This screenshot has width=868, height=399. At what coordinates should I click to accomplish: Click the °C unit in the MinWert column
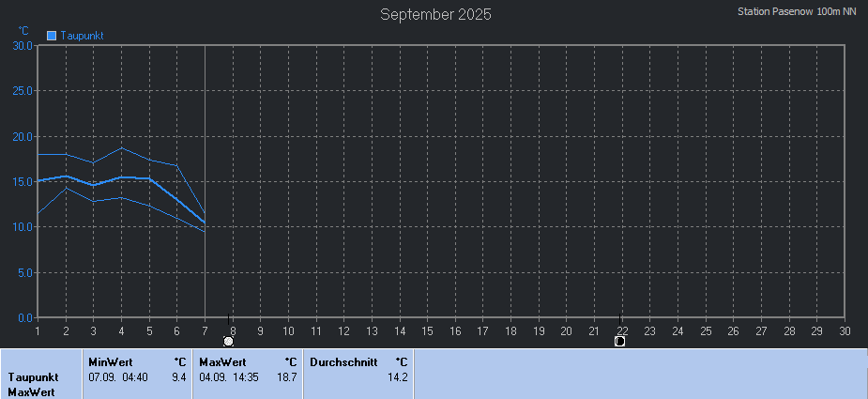(x=180, y=362)
